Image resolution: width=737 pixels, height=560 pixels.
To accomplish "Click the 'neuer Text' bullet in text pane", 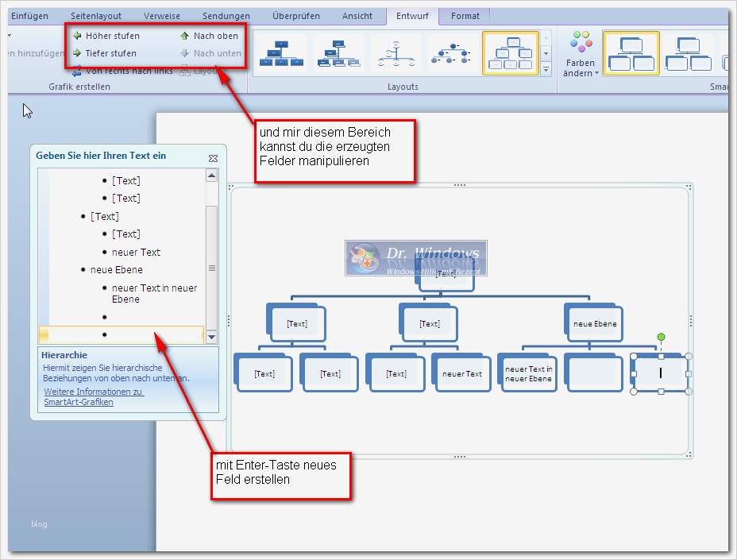I will [x=137, y=253].
